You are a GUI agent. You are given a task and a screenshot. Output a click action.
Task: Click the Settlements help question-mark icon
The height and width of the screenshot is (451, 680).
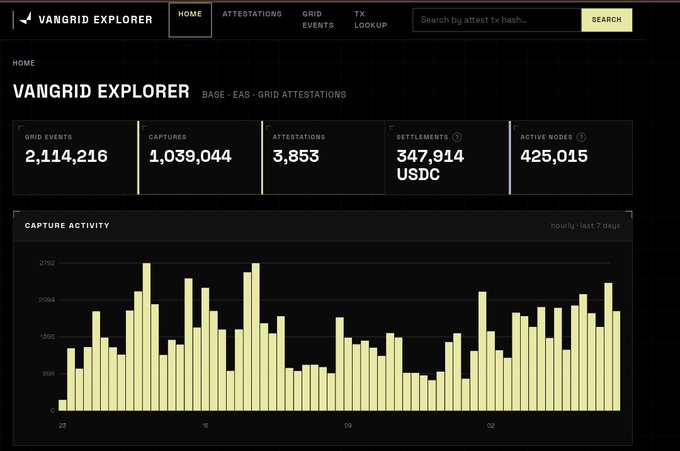(x=457, y=137)
